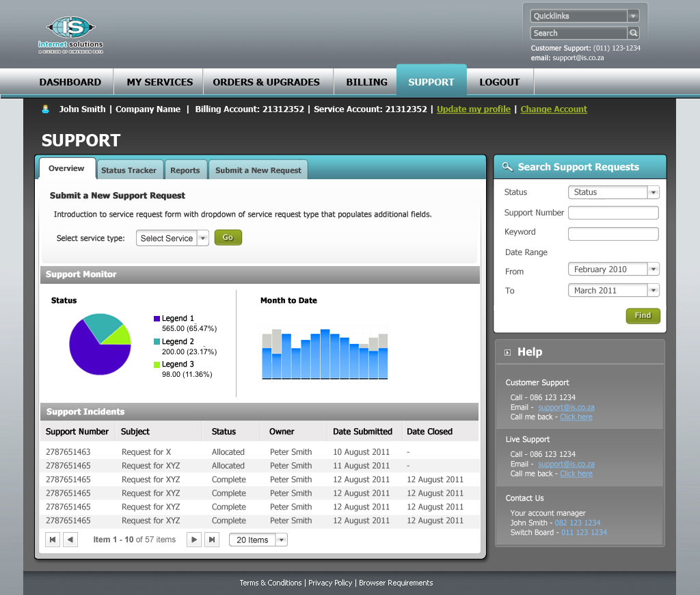Click the search magnifier icon in header
Image resolution: width=700 pixels, height=595 pixels.
coord(634,33)
